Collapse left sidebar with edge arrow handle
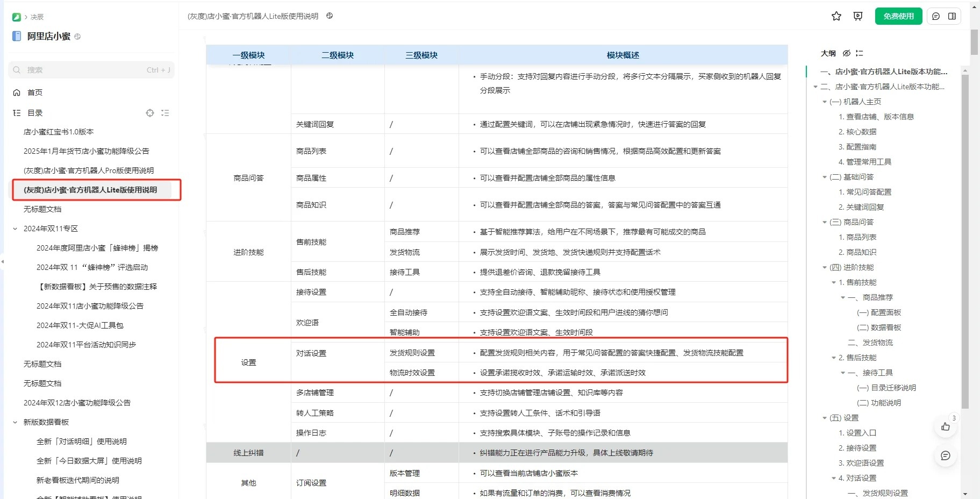 [2, 262]
